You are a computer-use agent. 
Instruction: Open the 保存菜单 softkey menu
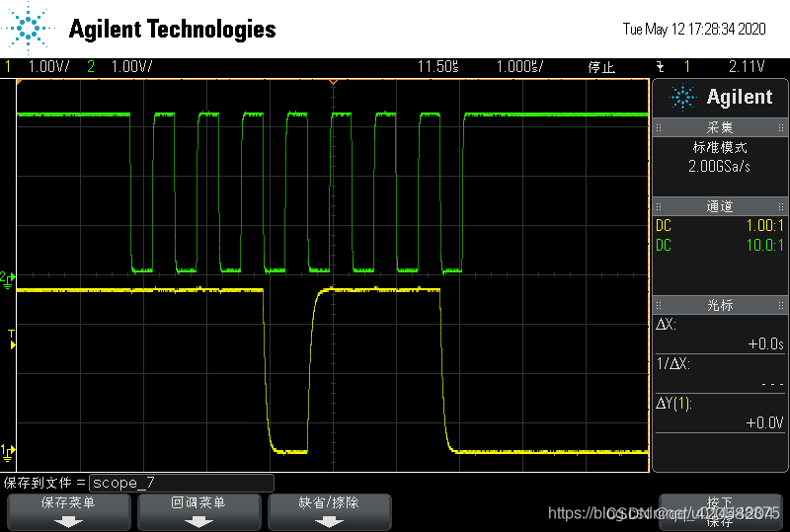coord(68,512)
